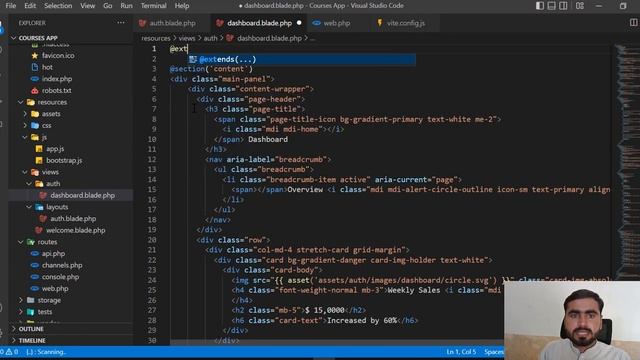
Task: Place cursor on line 10 Dashboard text
Action: click(x=268, y=140)
